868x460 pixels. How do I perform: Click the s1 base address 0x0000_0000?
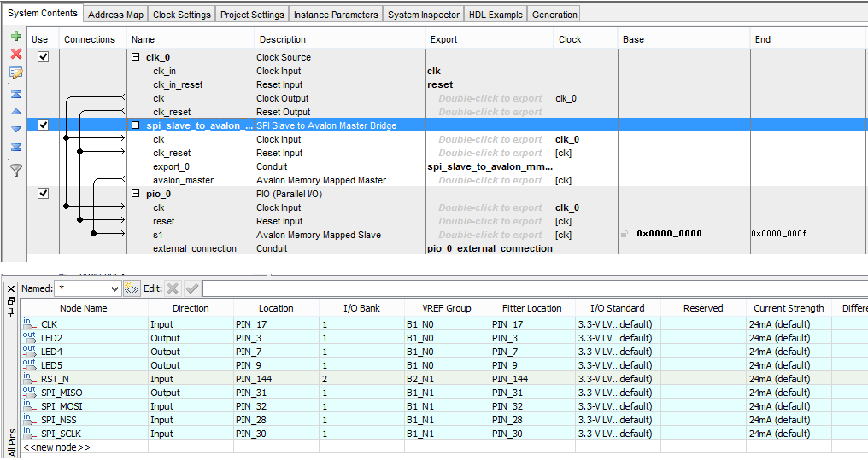coord(669,235)
